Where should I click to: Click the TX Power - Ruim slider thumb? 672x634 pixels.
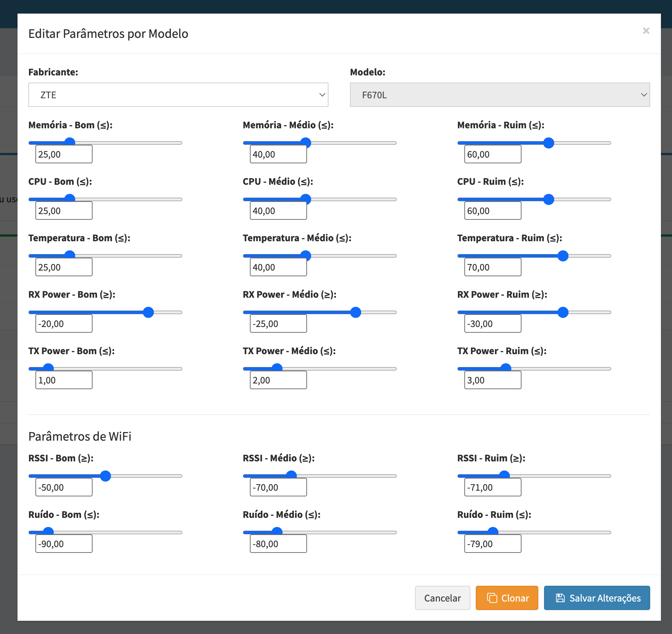pos(506,368)
